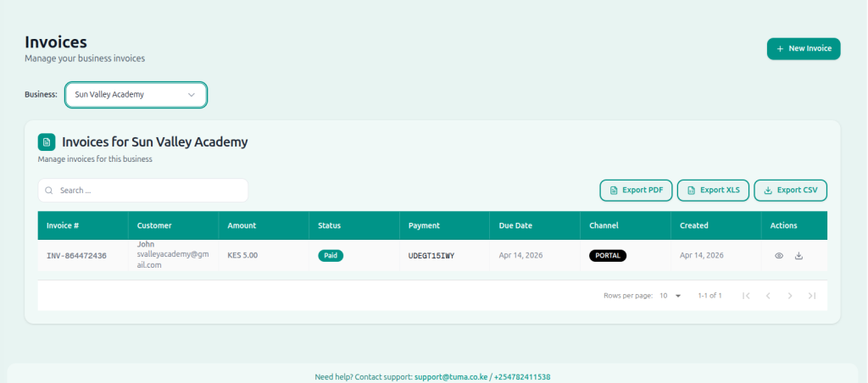Click the magnifier icon in the search box
868x383 pixels.
pyautogui.click(x=49, y=191)
